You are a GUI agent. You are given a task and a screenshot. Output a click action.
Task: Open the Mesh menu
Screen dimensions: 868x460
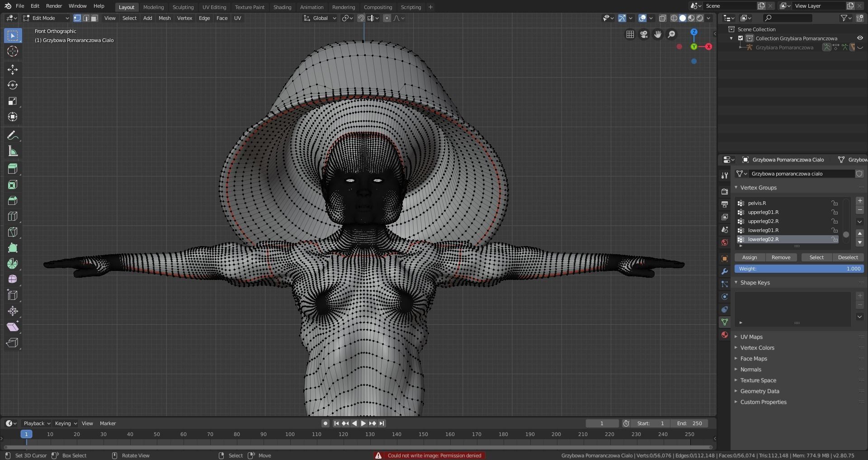pyautogui.click(x=165, y=18)
